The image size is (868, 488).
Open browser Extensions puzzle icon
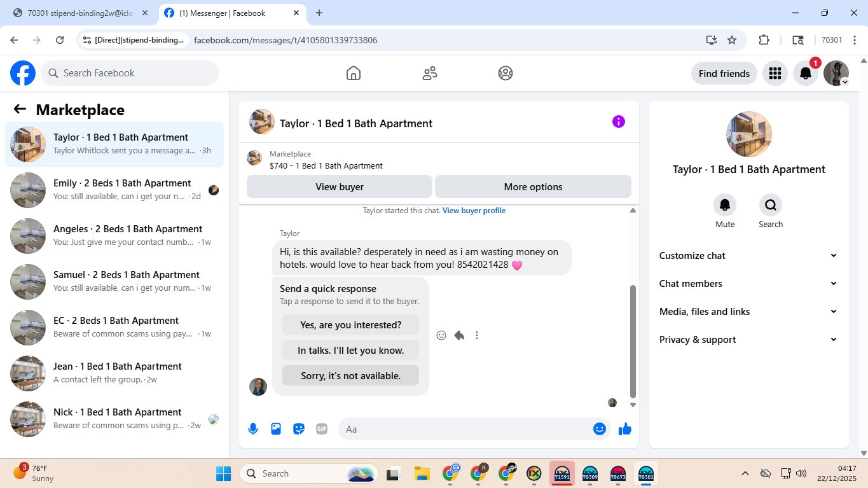[764, 40]
